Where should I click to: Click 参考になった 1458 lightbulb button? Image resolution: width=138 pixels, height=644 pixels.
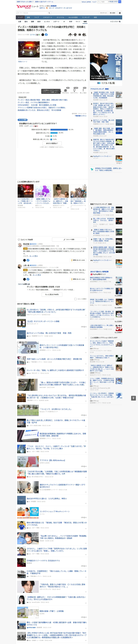coord(78,260)
